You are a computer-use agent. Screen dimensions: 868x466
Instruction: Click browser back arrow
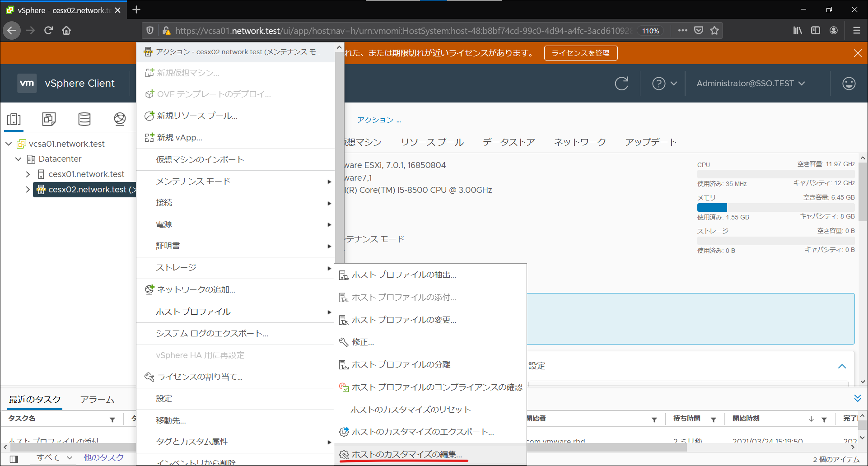[12, 30]
